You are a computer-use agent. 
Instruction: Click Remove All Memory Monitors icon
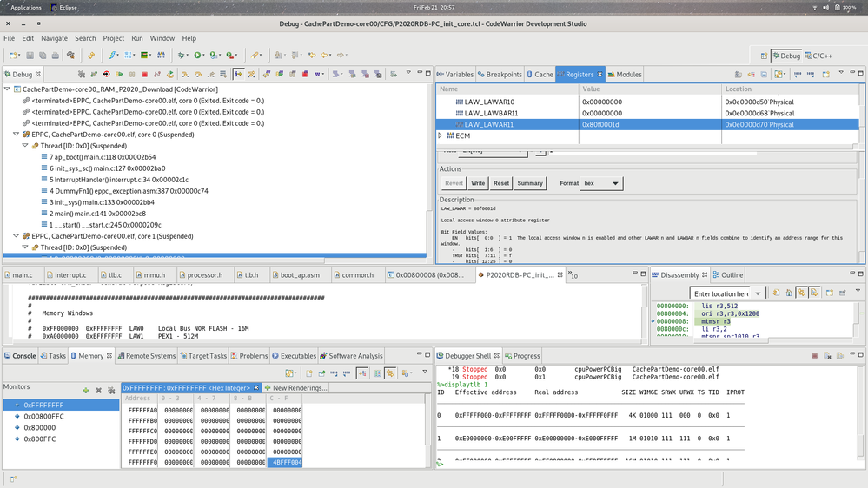[x=111, y=390]
